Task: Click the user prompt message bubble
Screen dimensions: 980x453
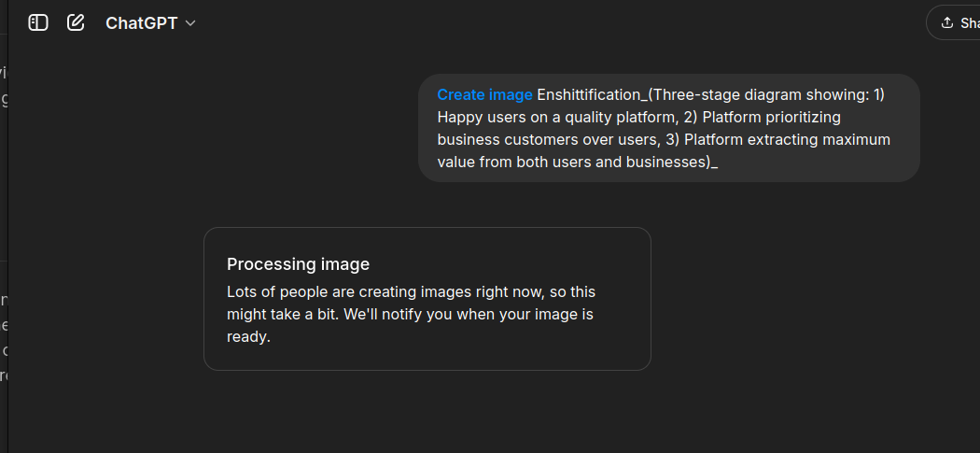Action: (x=669, y=128)
